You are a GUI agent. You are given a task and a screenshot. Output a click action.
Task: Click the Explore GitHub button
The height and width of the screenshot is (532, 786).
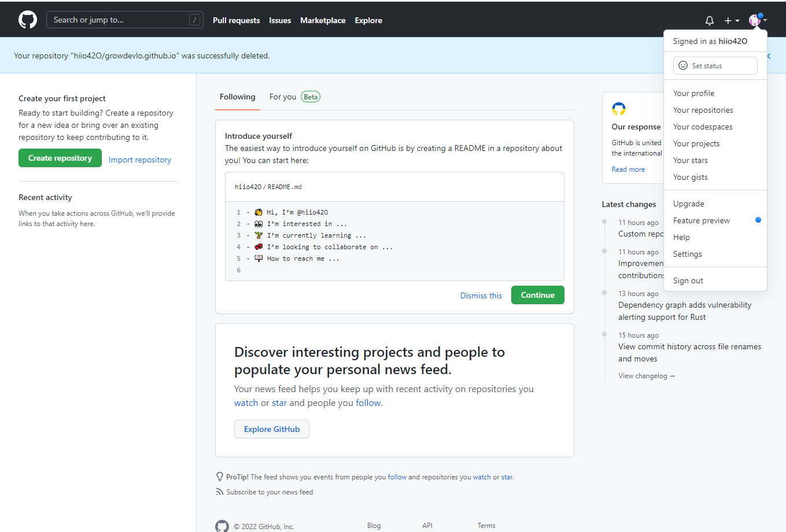point(272,429)
